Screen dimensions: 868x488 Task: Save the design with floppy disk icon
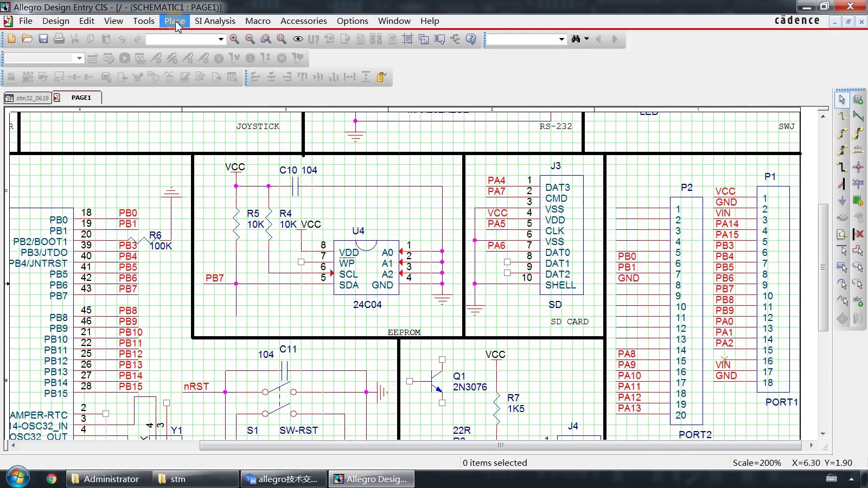43,39
